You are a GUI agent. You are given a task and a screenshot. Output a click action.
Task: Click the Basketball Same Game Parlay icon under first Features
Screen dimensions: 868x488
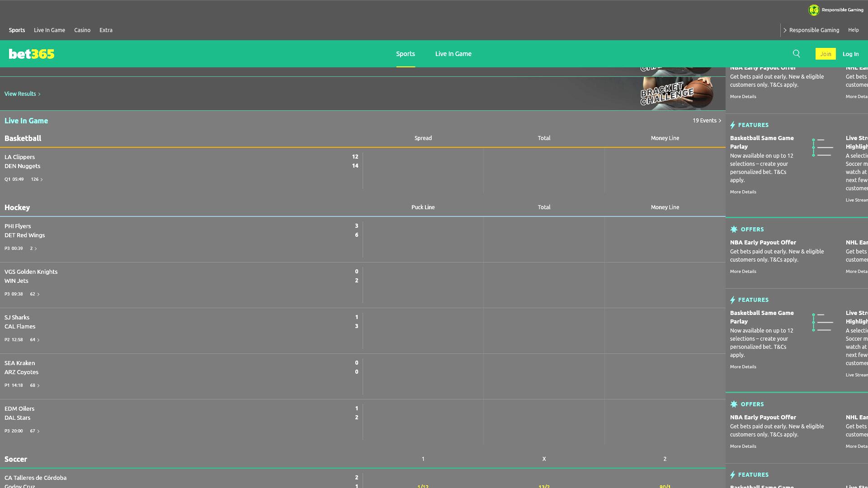tap(822, 147)
